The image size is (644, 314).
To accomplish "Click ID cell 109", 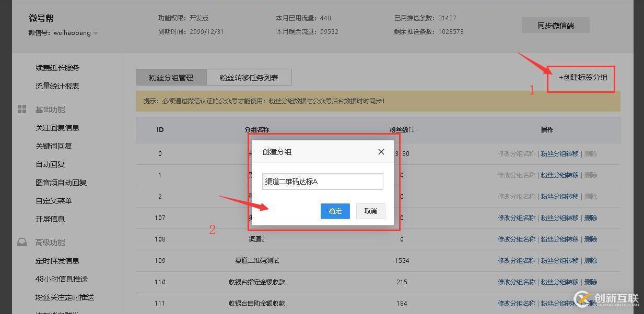I will [160, 260].
